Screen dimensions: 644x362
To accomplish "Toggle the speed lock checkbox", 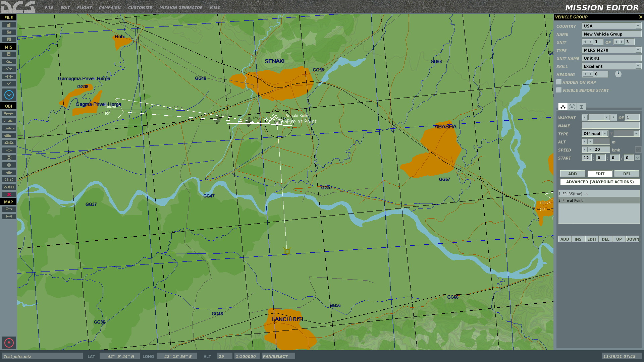I will [638, 149].
